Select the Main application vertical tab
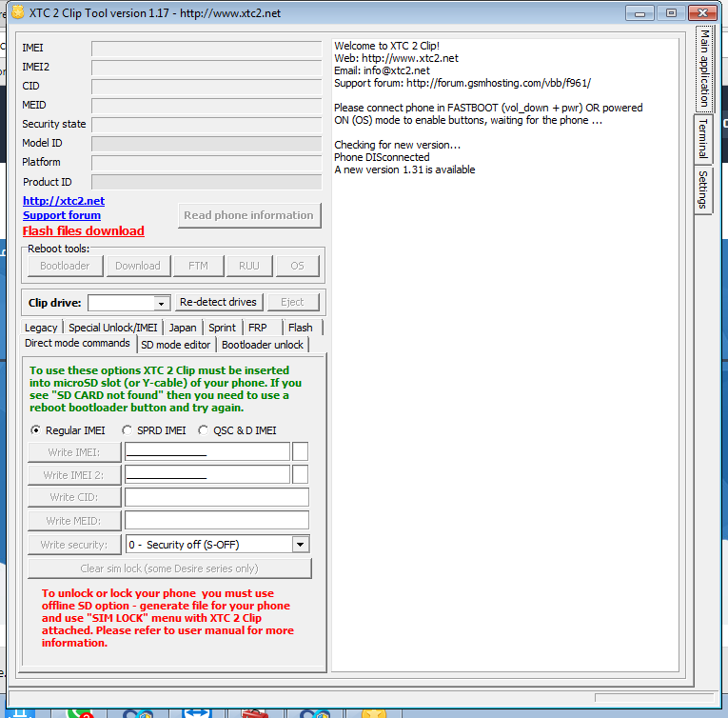 click(x=704, y=69)
